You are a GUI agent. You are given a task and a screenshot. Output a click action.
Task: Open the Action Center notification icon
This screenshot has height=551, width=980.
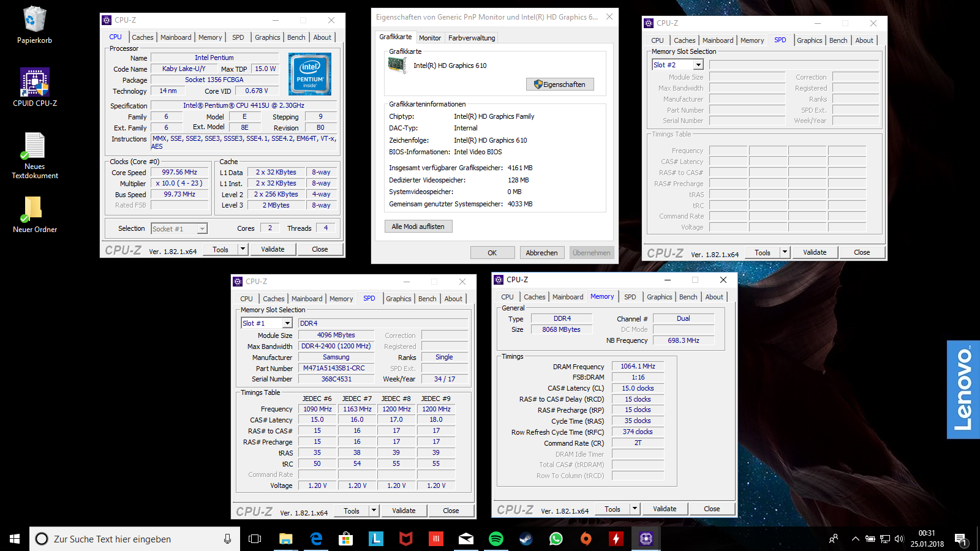point(960,539)
